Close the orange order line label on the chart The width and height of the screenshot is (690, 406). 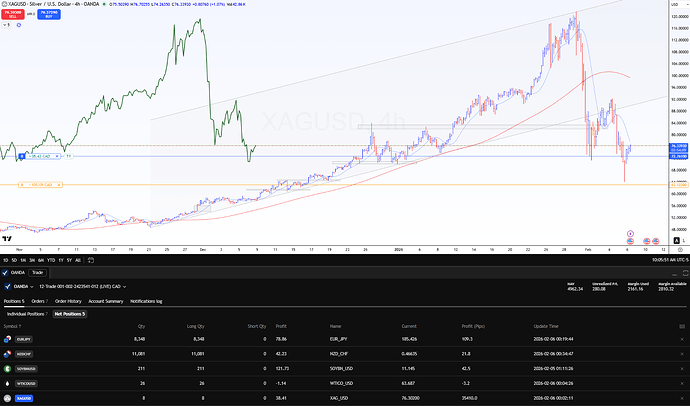point(59,185)
